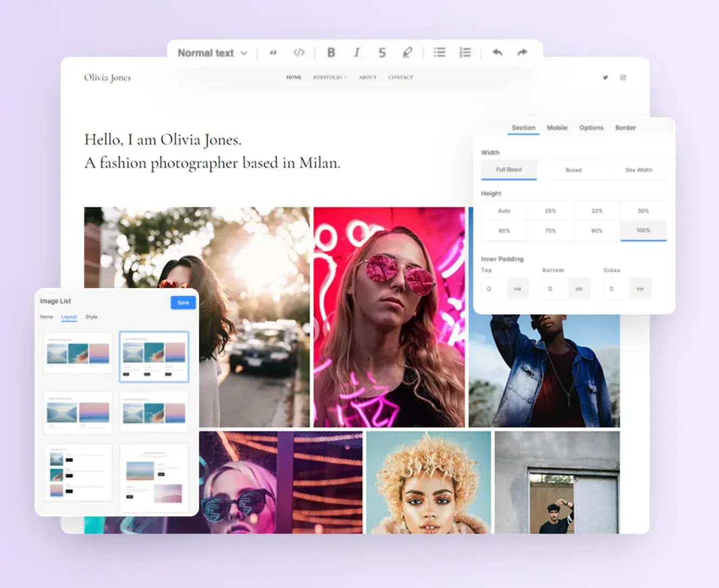Open the site's Twitter profile icon

point(605,77)
